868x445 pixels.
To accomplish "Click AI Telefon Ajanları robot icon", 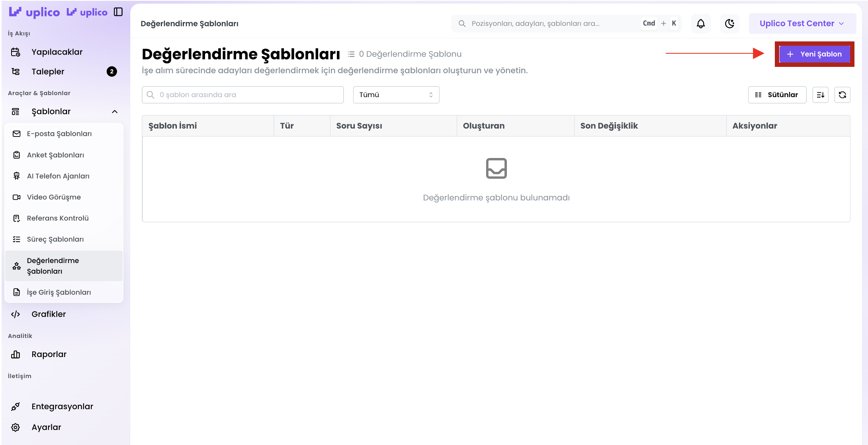I will (x=16, y=176).
